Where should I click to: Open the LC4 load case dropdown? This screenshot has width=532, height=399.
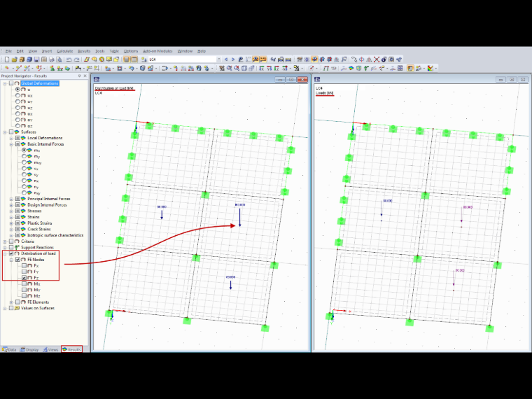coord(219,59)
